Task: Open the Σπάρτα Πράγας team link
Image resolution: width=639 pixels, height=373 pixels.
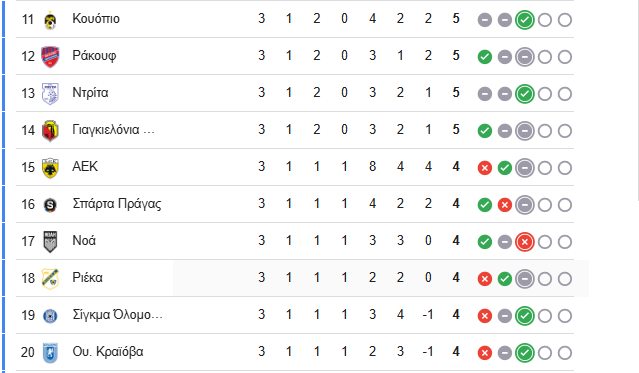Action: [x=117, y=204]
